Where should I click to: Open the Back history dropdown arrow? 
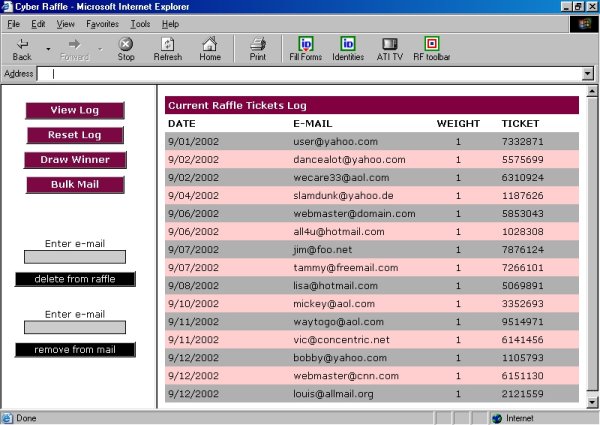point(48,49)
